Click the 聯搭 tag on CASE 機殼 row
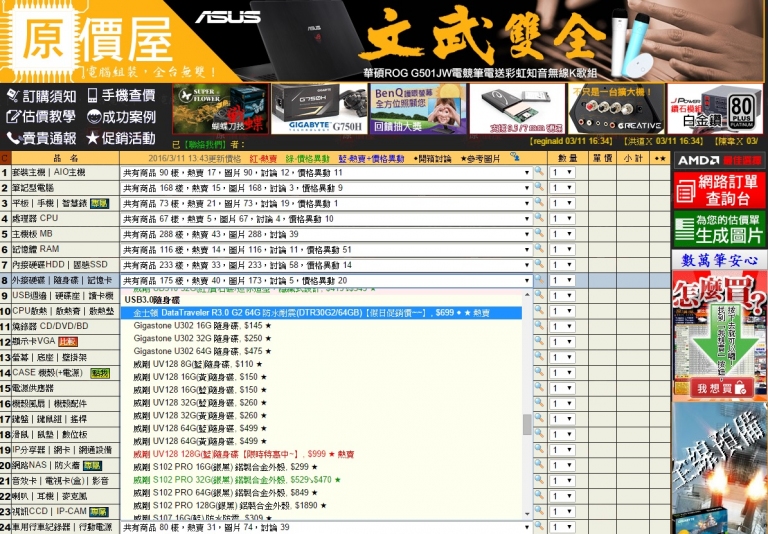Screen dimensions: 768x534 [x=100, y=373]
